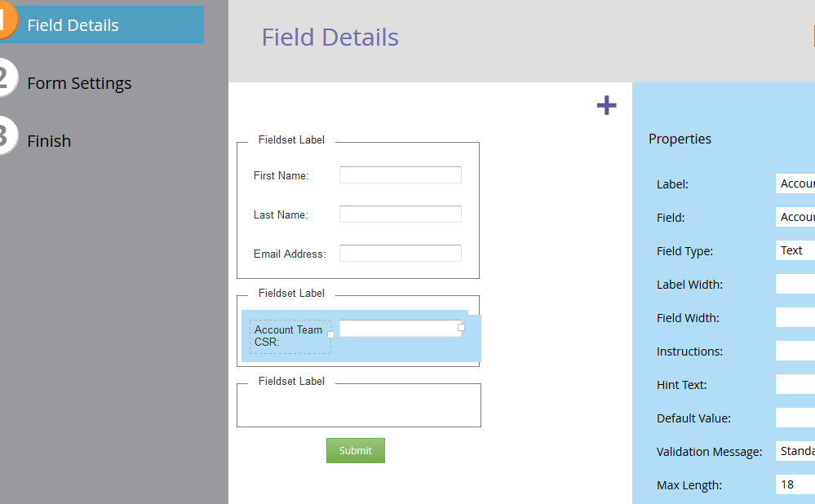Click the field resize handle on Account Team input

coord(461,327)
